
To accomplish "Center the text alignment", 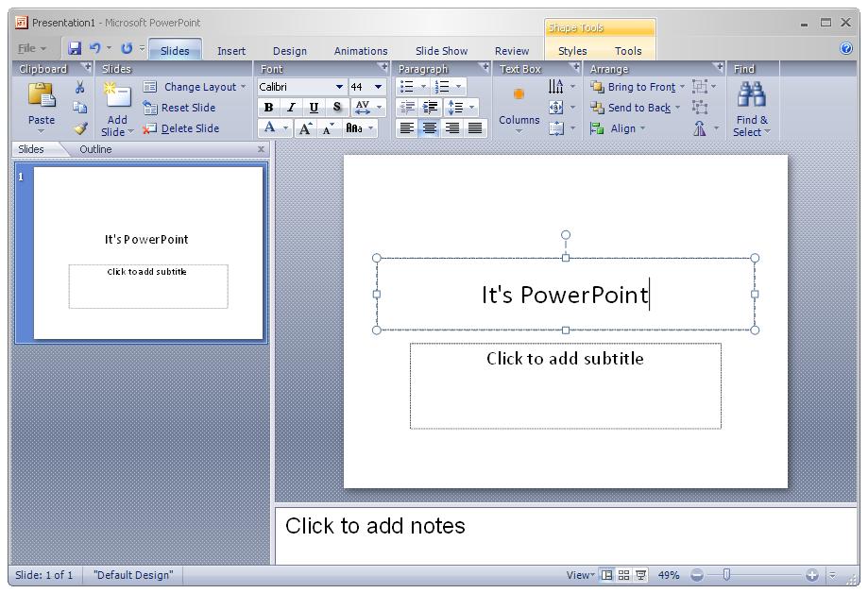I will [430, 128].
